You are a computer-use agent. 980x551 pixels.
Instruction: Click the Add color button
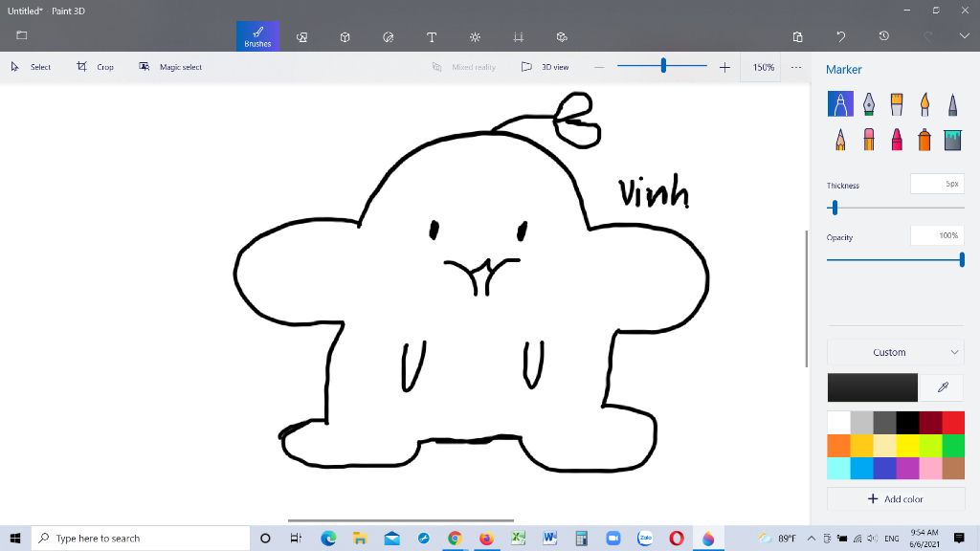[x=895, y=498]
